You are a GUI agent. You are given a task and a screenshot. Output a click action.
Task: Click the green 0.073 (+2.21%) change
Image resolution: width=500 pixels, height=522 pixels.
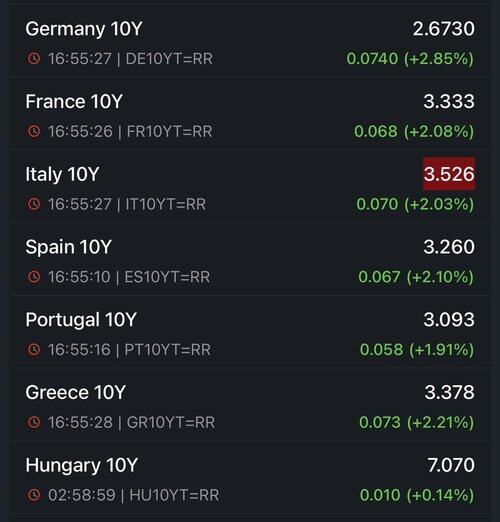tap(416, 422)
